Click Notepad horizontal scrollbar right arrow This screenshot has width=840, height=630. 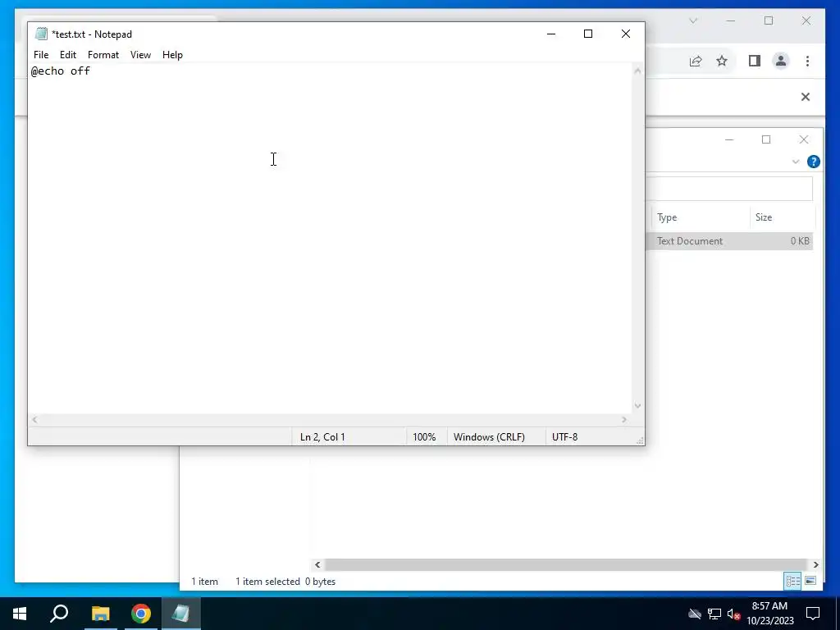(624, 419)
